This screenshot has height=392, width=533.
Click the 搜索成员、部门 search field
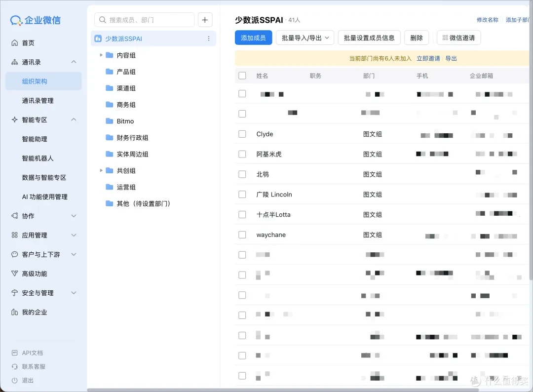(x=144, y=20)
